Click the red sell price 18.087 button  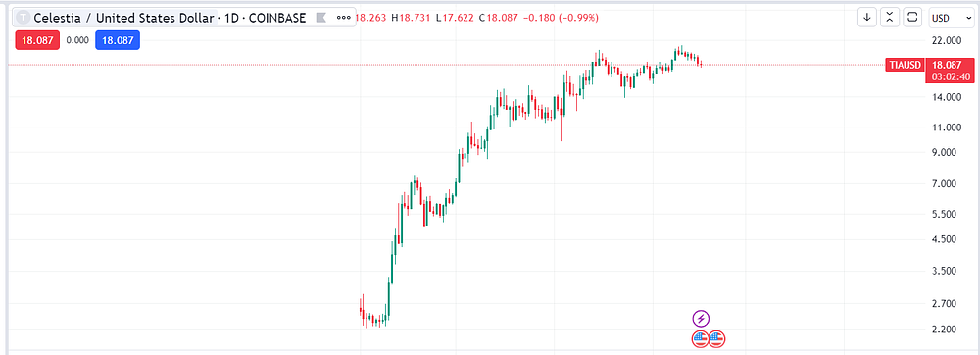click(x=37, y=40)
